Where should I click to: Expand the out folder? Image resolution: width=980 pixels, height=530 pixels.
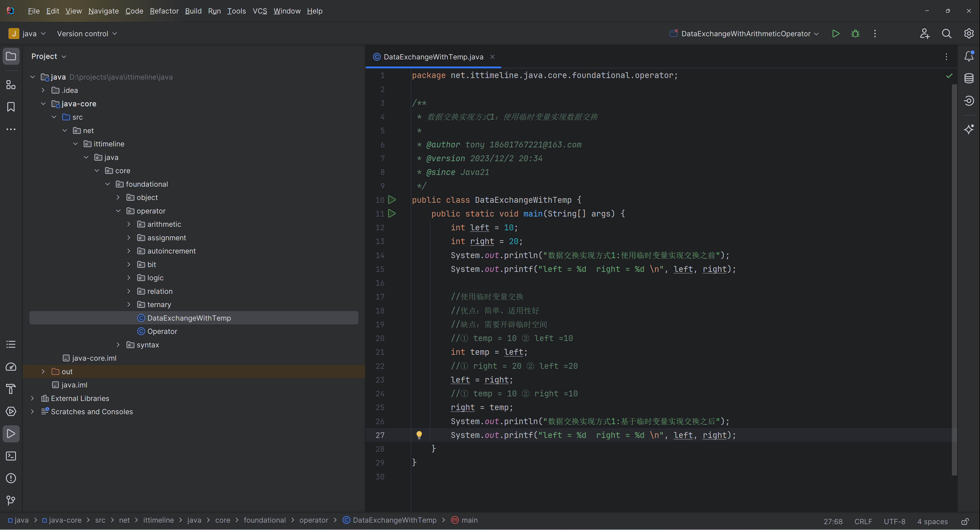point(43,371)
